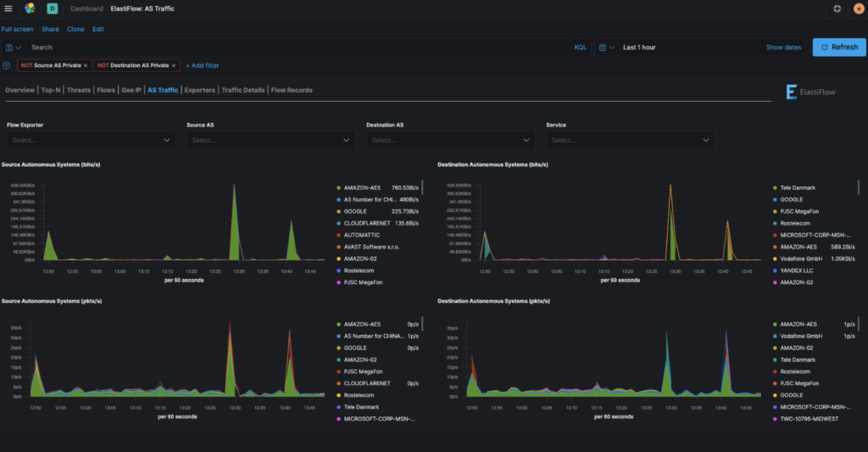
Task: Click Show dates link
Action: (783, 47)
